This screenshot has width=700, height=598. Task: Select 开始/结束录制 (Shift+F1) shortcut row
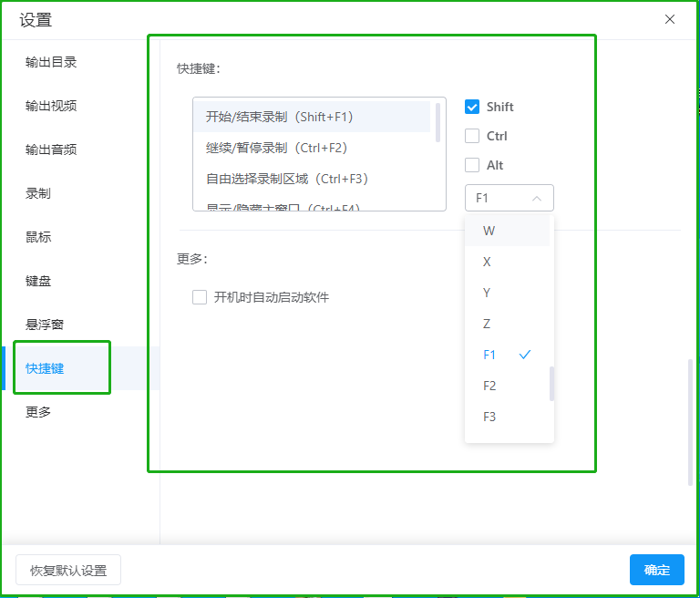coord(312,117)
